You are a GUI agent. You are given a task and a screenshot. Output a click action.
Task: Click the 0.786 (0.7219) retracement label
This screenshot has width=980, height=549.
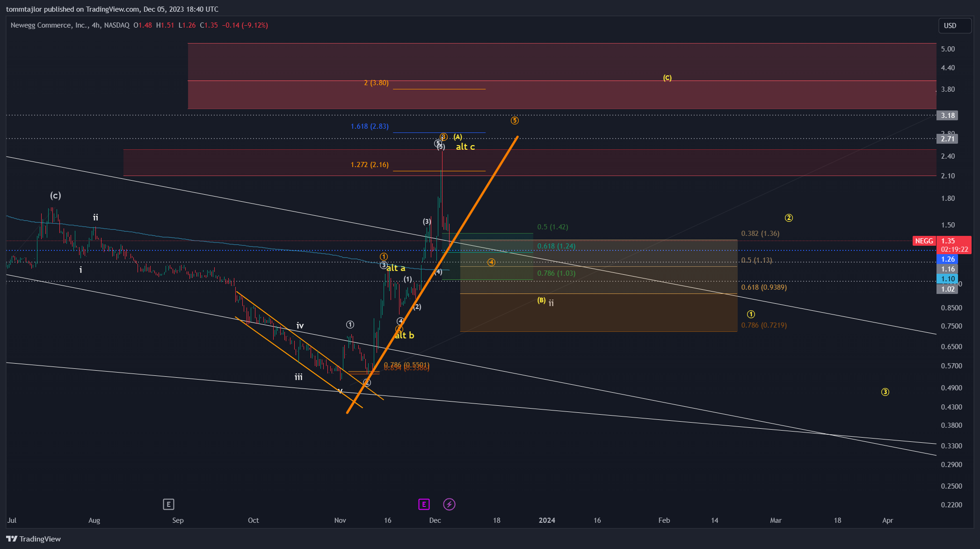point(764,325)
